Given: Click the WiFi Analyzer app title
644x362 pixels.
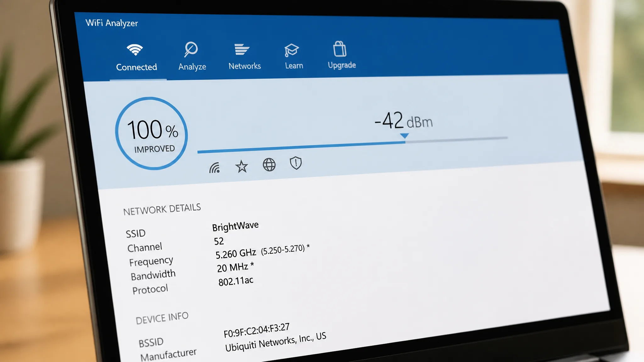Looking at the screenshot, I should point(112,23).
